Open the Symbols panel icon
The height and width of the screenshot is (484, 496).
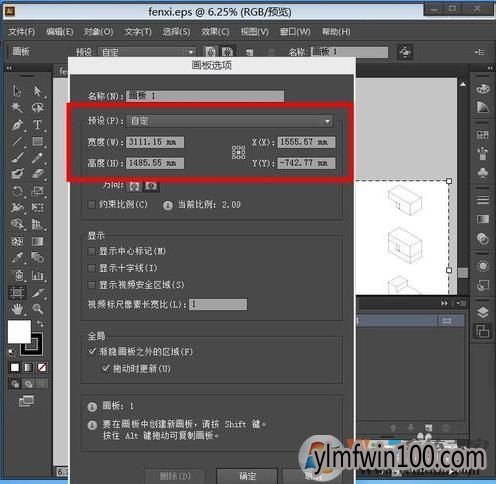[x=482, y=172]
